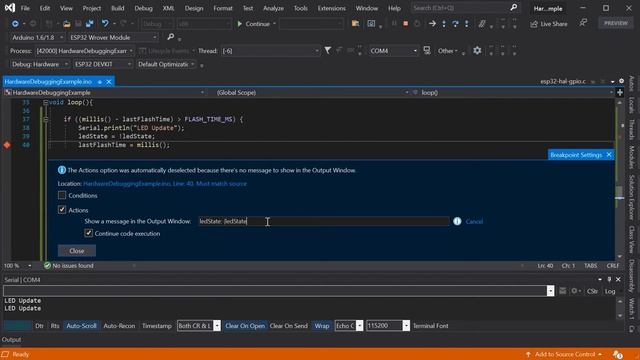
Task: Open editor tab settings gear icon
Action: coord(622,81)
